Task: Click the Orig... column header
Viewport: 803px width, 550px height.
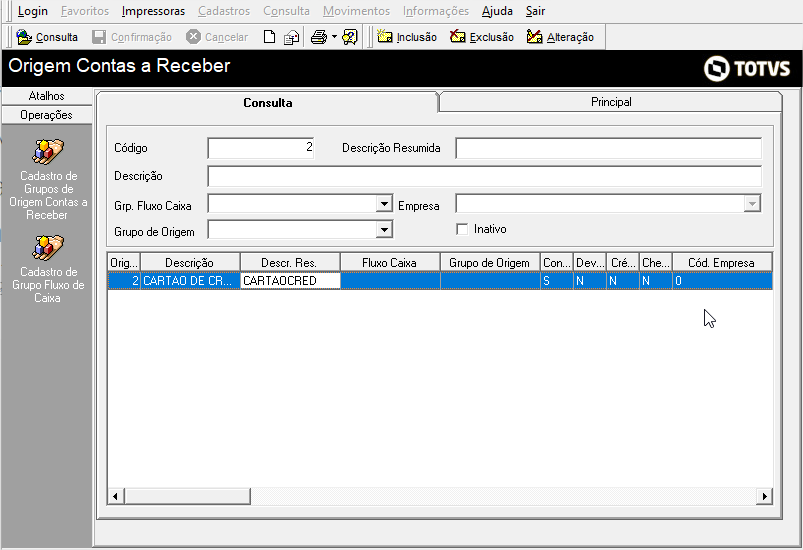Action: [x=124, y=263]
